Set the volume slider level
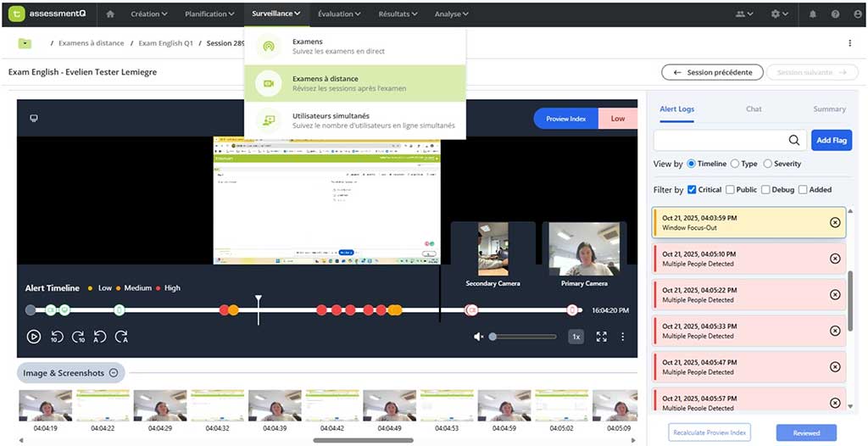This screenshot has width=868, height=446. click(x=523, y=337)
